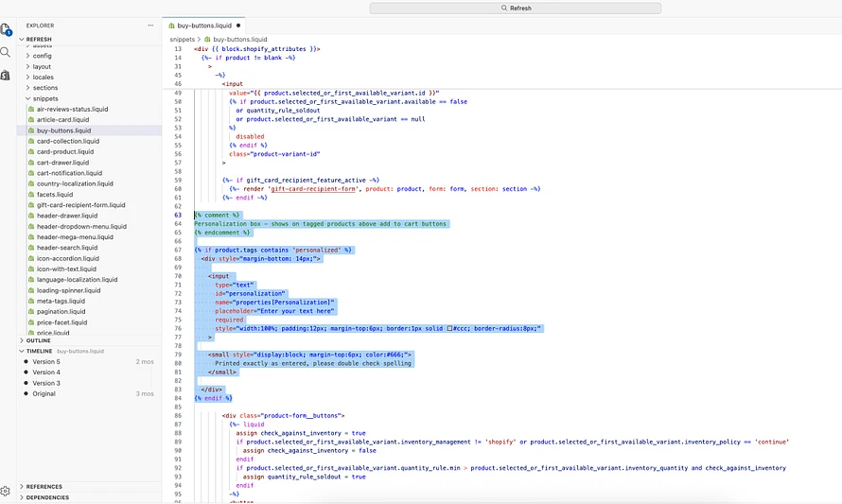The width and height of the screenshot is (842, 504).
Task: Switch to the buy-buttons.liquid editor tab
Action: point(204,26)
